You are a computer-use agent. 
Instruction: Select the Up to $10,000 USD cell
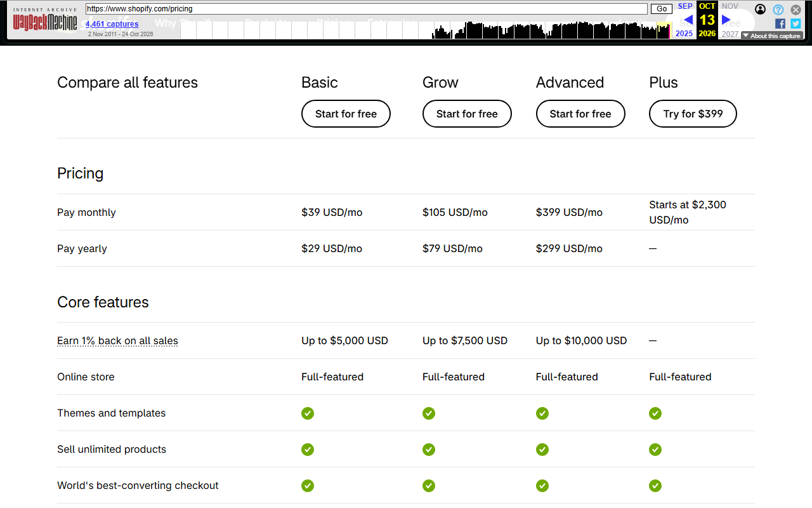(581, 340)
